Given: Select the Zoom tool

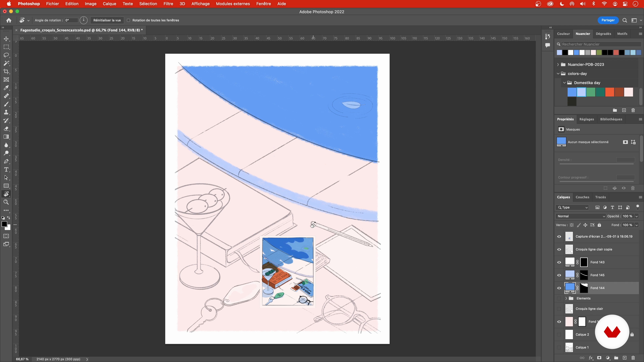Looking at the screenshot, I should tap(6, 202).
